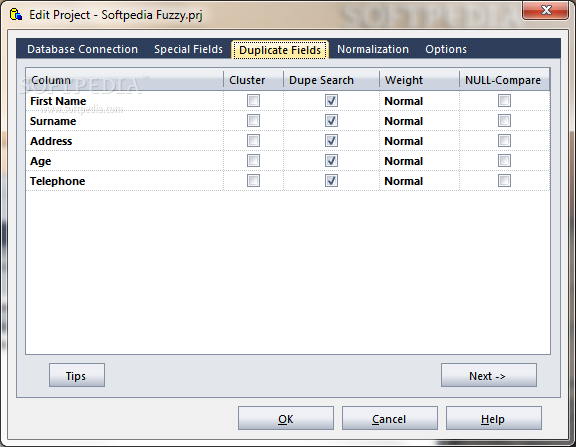Enable NULL-Compare for Telephone
Image resolution: width=576 pixels, height=447 pixels.
tap(504, 181)
